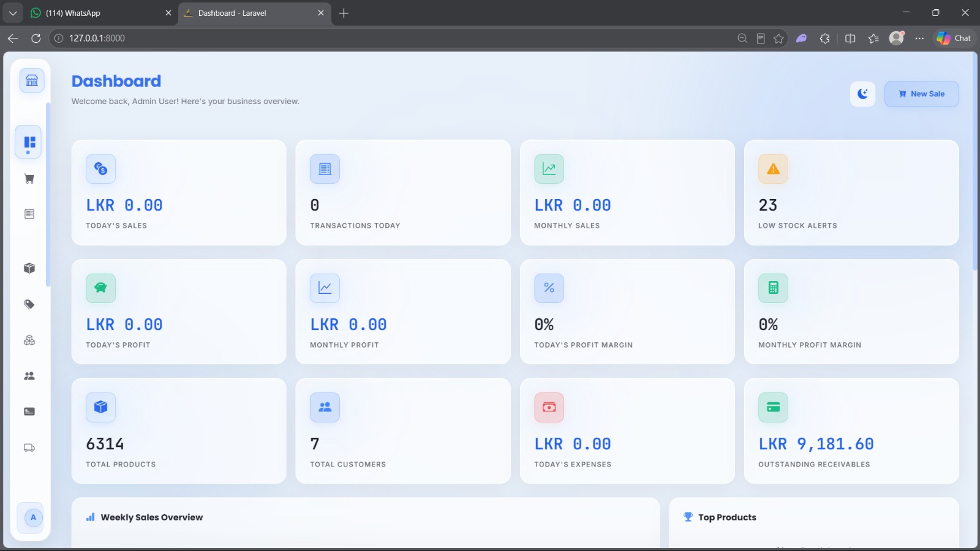
Task: Click the '23' low stock alerts value
Action: [x=767, y=205]
